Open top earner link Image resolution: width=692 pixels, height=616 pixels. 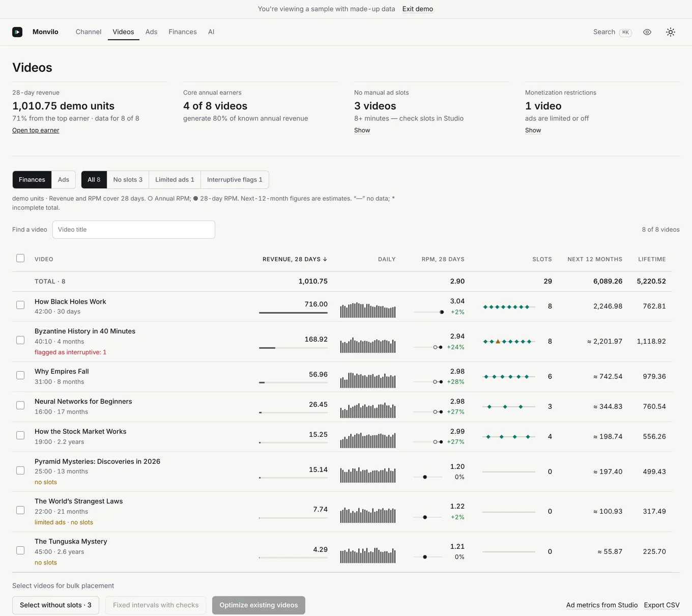tap(36, 130)
